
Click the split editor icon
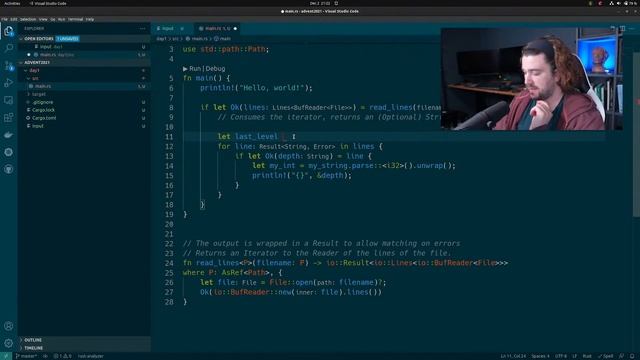point(622,29)
